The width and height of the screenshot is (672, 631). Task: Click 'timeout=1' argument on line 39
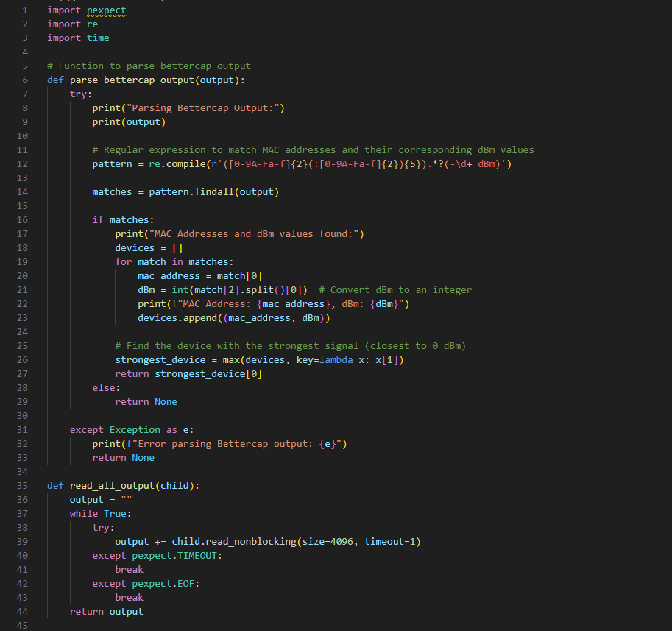[x=390, y=542]
